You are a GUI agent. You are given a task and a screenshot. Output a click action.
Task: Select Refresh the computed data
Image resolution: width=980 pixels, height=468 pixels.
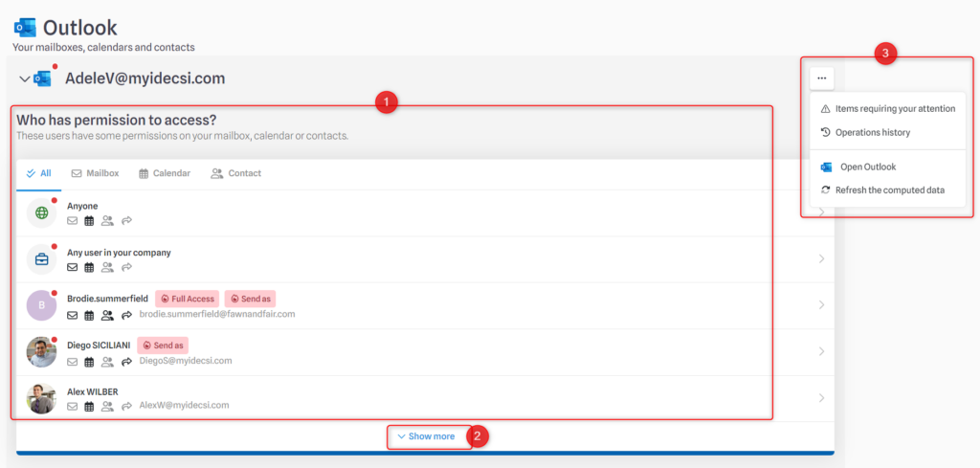(x=890, y=189)
